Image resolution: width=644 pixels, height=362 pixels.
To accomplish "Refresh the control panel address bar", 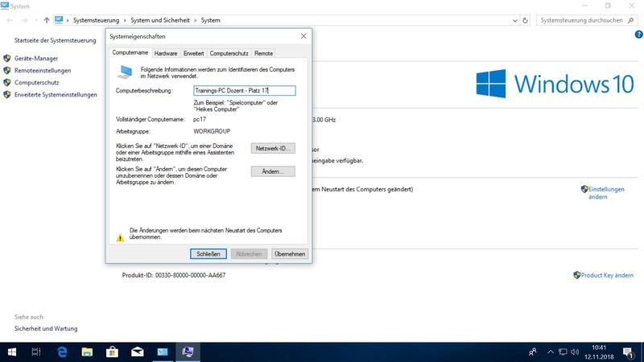I will click(x=526, y=20).
